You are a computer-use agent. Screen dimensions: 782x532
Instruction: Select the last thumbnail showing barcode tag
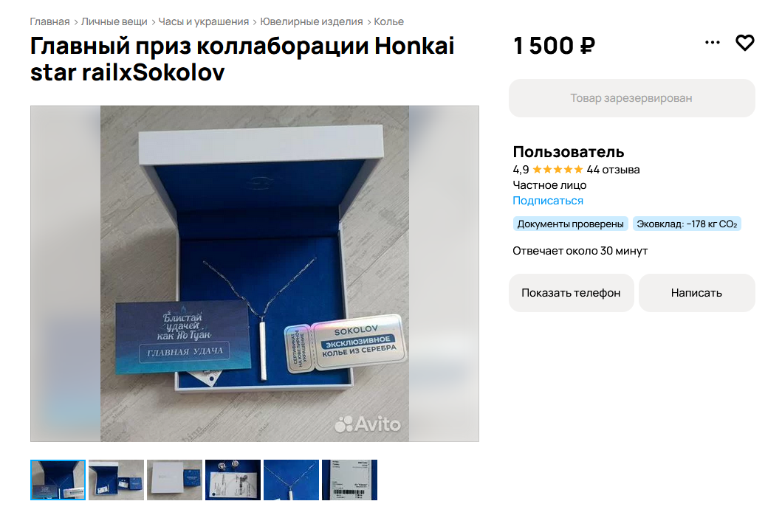[x=349, y=480]
